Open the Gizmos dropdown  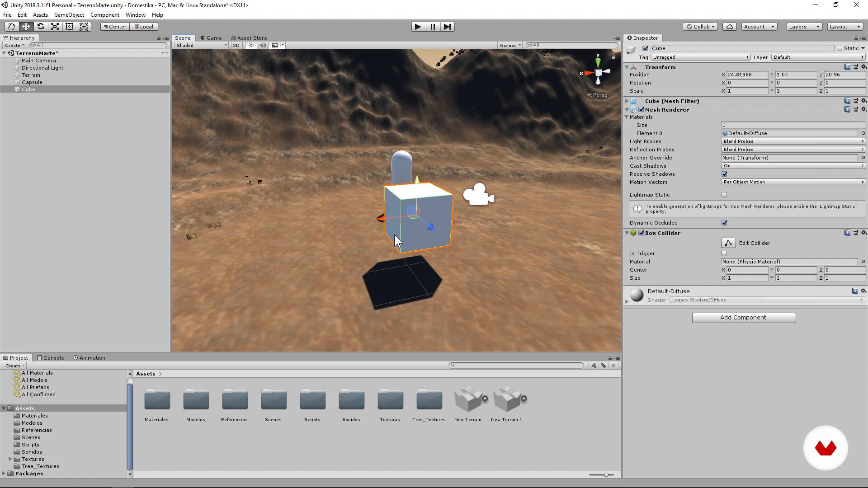coord(510,45)
